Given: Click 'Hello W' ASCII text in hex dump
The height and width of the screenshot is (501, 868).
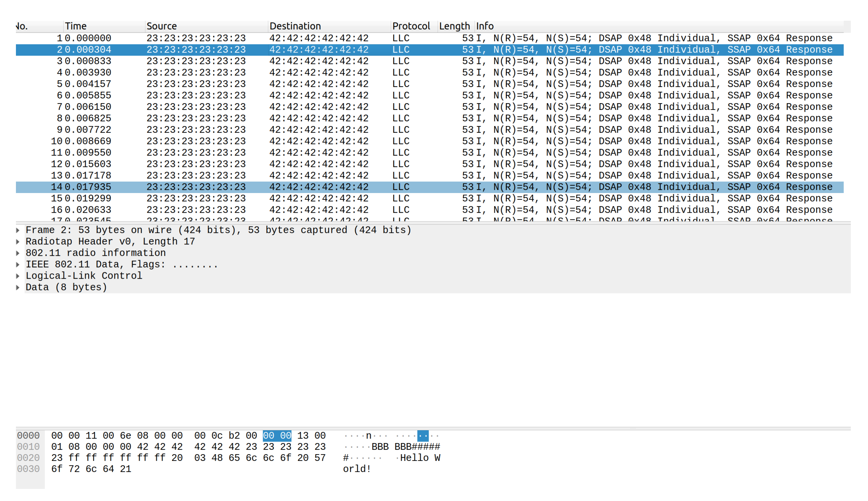Looking at the screenshot, I should point(420,458).
